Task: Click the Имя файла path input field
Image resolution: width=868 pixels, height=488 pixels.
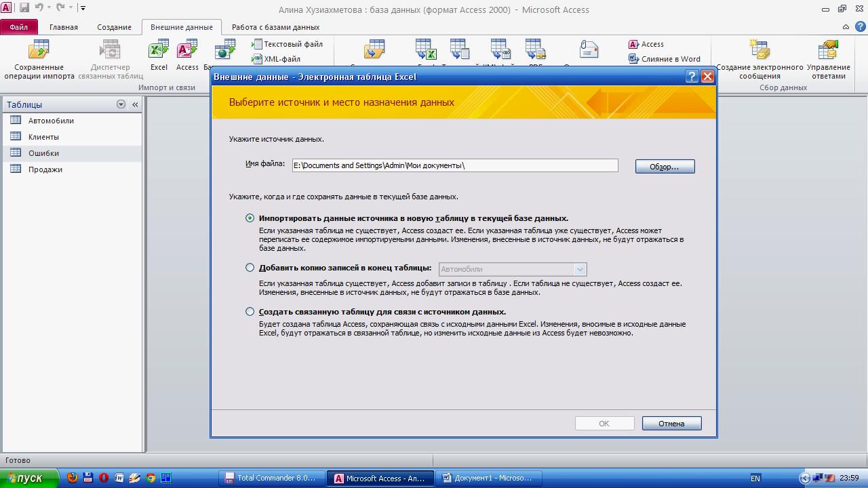Action: tap(455, 165)
